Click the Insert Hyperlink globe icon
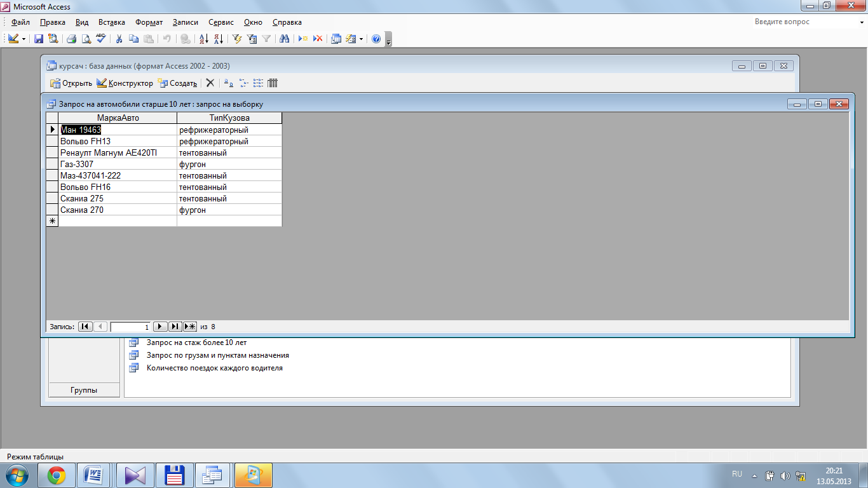The width and height of the screenshot is (868, 488). (185, 39)
